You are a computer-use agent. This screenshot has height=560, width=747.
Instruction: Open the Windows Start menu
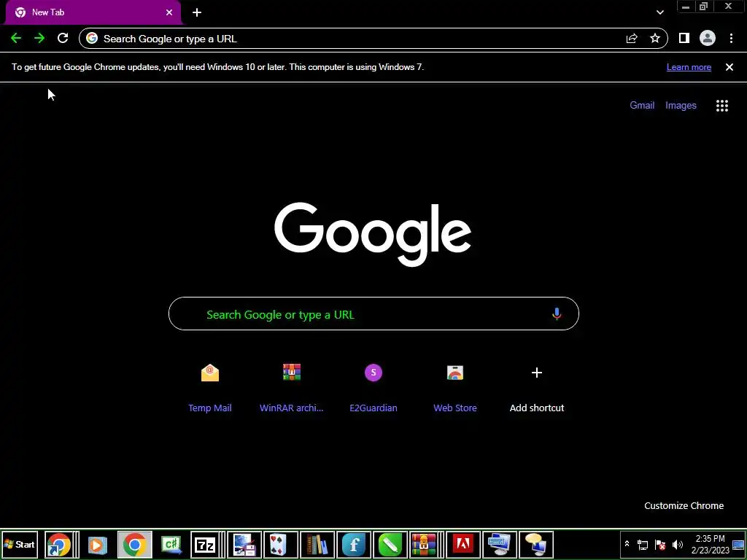pyautogui.click(x=20, y=544)
